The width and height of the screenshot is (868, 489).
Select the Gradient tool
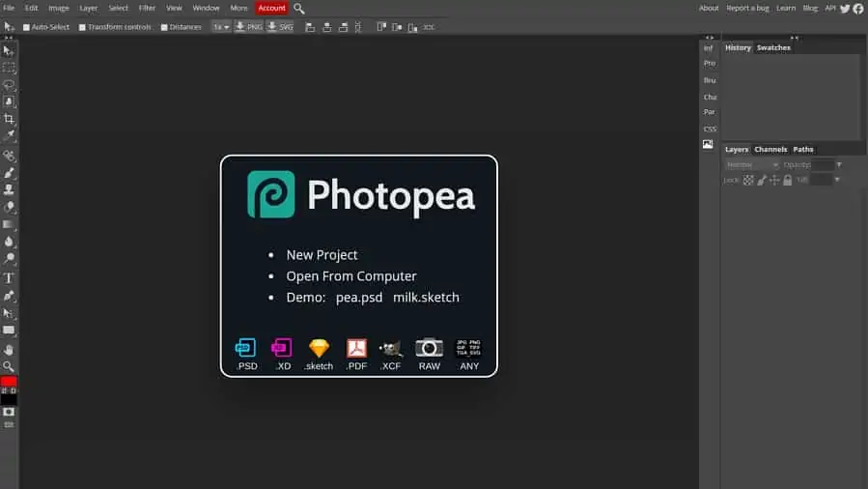coord(9,224)
